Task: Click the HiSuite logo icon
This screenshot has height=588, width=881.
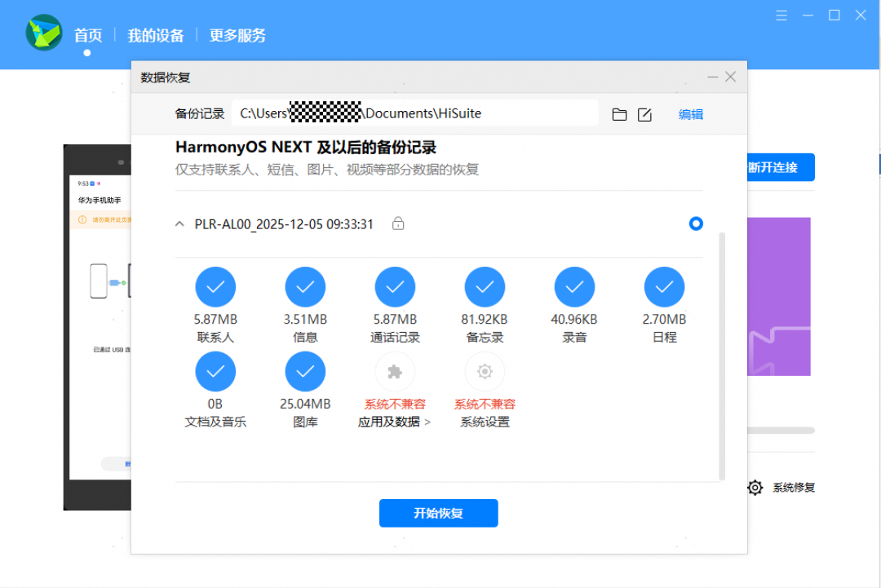Action: [43, 33]
